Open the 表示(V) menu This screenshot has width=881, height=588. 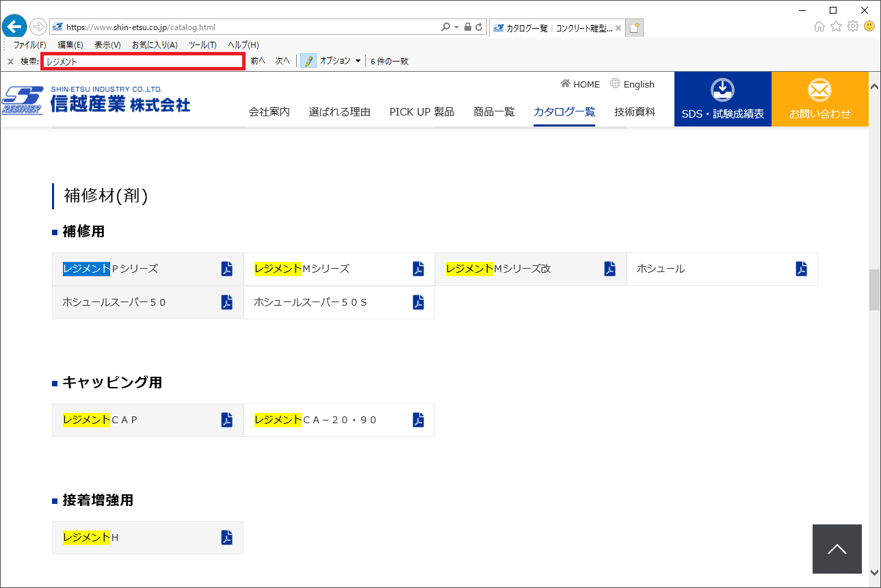[107, 44]
